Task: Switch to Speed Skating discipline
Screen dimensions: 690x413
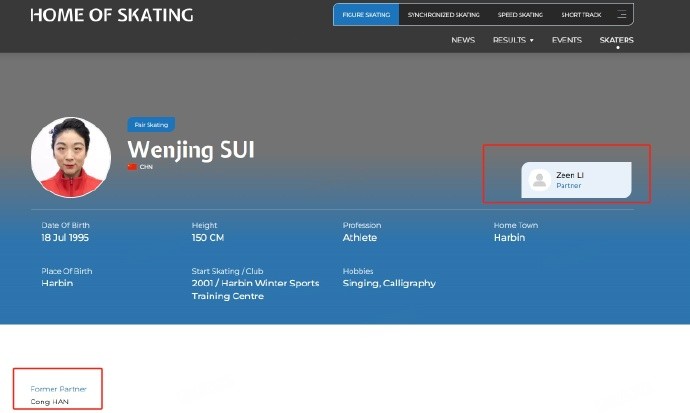Action: click(520, 15)
